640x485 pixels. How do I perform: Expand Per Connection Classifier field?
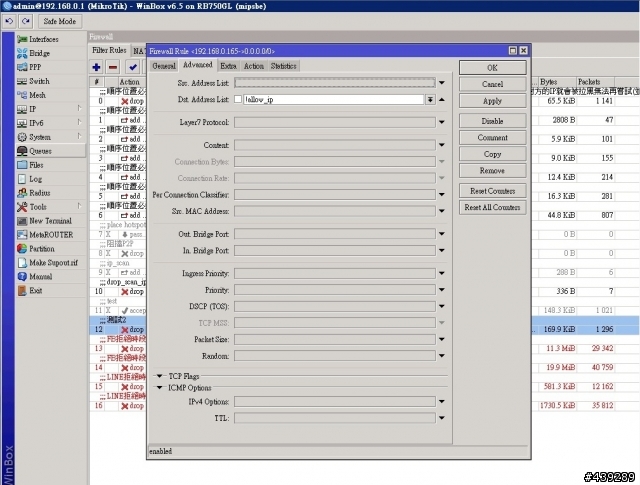442,195
